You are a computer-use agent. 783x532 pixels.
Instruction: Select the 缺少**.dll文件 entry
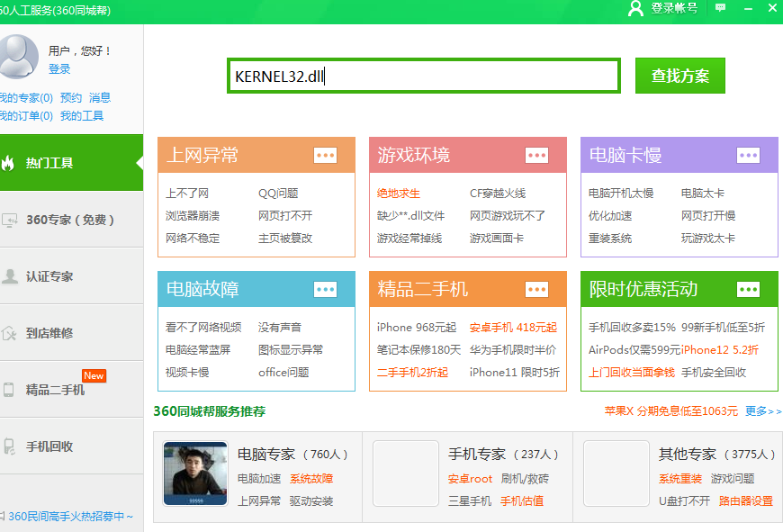pyautogui.click(x=411, y=216)
